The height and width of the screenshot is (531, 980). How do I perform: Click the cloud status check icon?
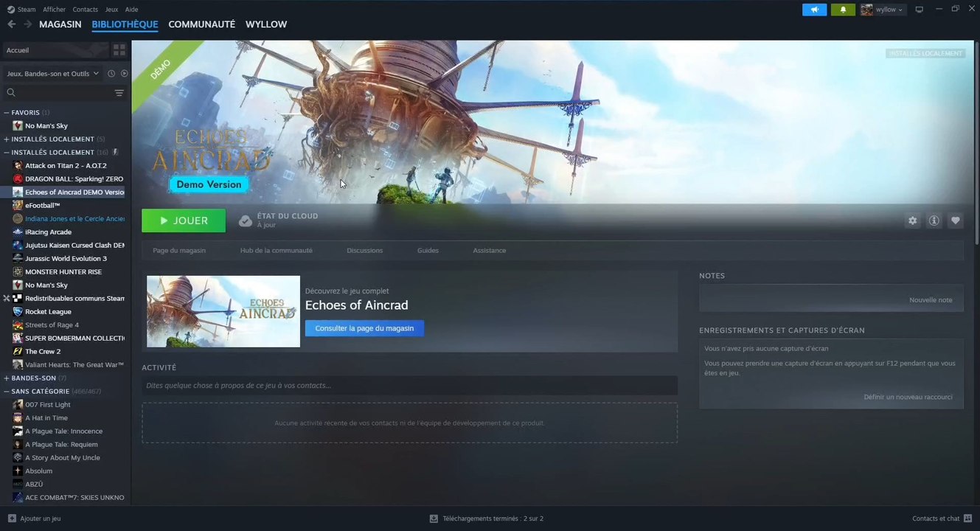[x=246, y=221]
